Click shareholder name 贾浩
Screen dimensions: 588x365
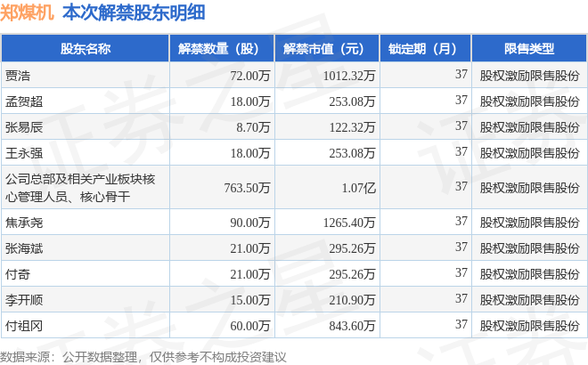pyautogui.click(x=18, y=76)
